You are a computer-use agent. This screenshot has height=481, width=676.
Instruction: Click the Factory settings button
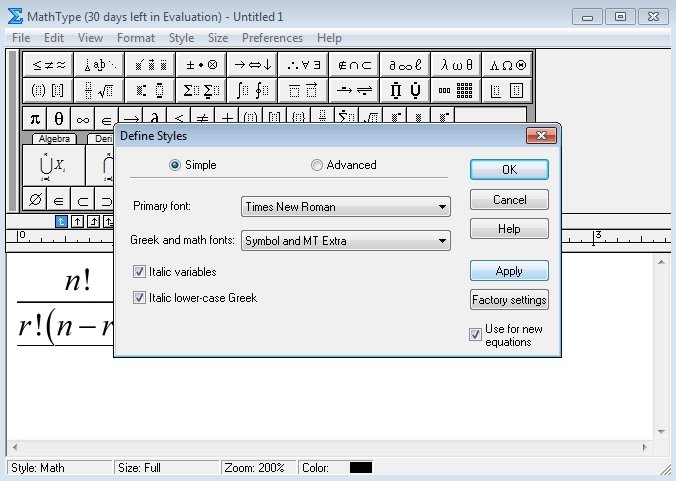pos(509,300)
